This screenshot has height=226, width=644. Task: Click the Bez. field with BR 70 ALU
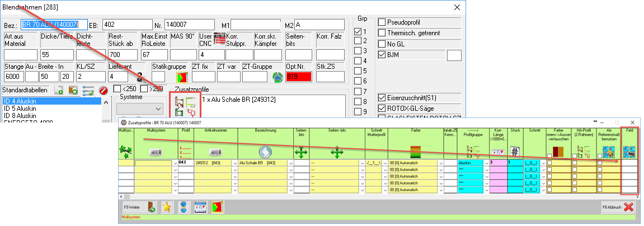tap(54, 25)
